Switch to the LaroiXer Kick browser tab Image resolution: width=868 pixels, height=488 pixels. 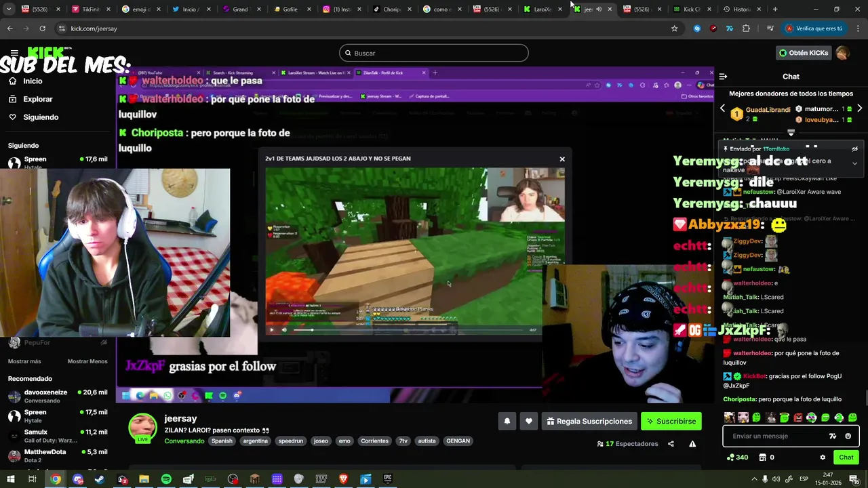pos(542,9)
